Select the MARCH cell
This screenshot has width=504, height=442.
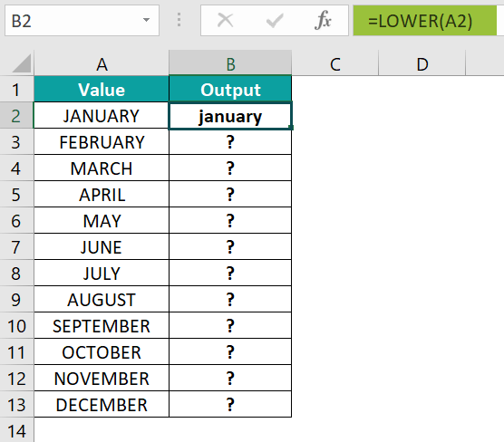102,168
